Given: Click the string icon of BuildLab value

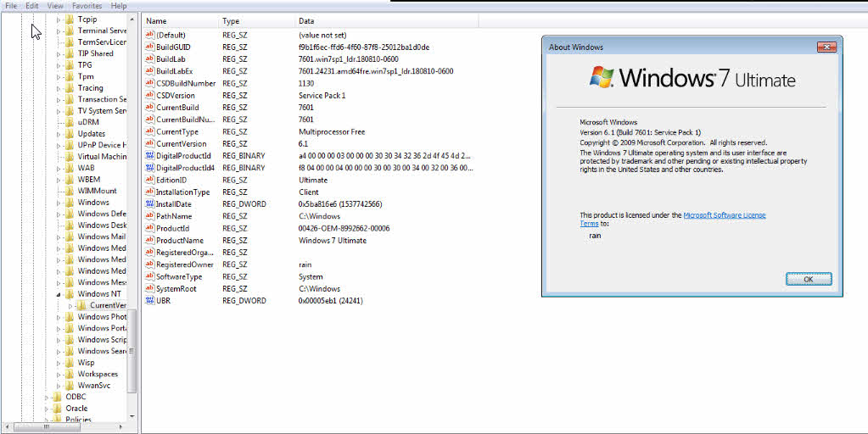Looking at the screenshot, I should [149, 59].
